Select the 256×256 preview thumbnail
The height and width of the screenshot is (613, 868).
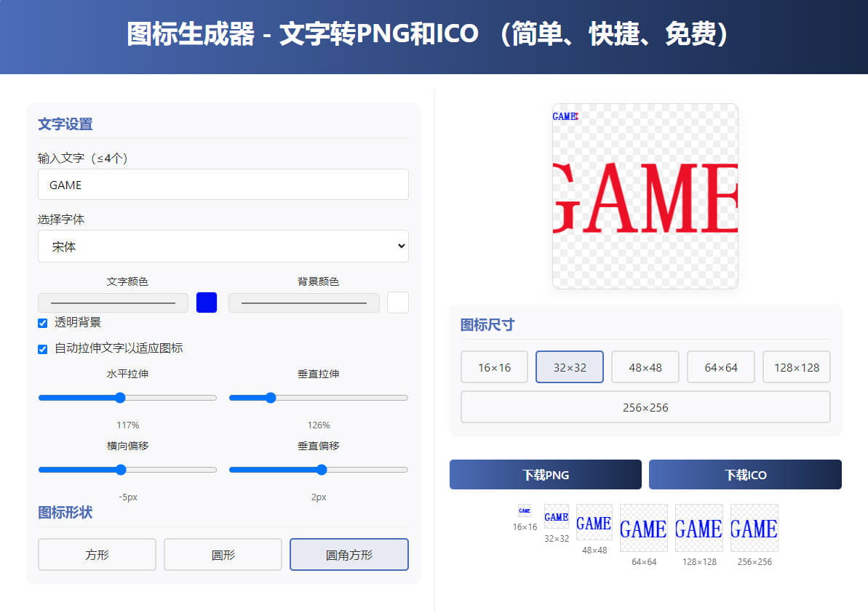(x=754, y=528)
